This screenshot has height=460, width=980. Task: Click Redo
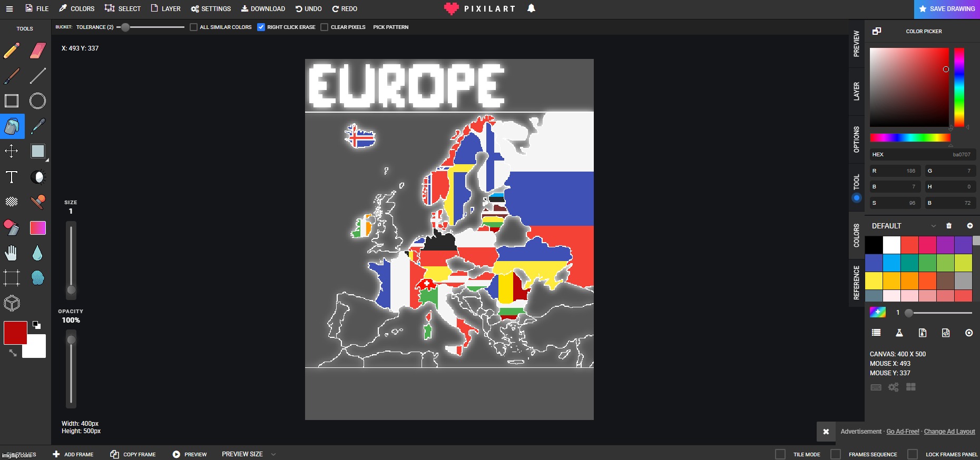point(345,9)
